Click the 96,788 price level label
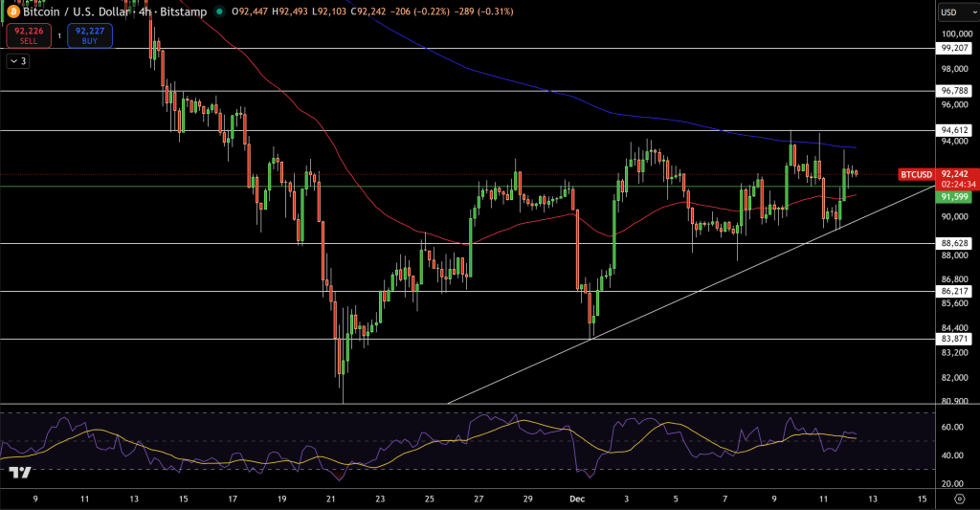The height and width of the screenshot is (510, 980). coord(954,91)
